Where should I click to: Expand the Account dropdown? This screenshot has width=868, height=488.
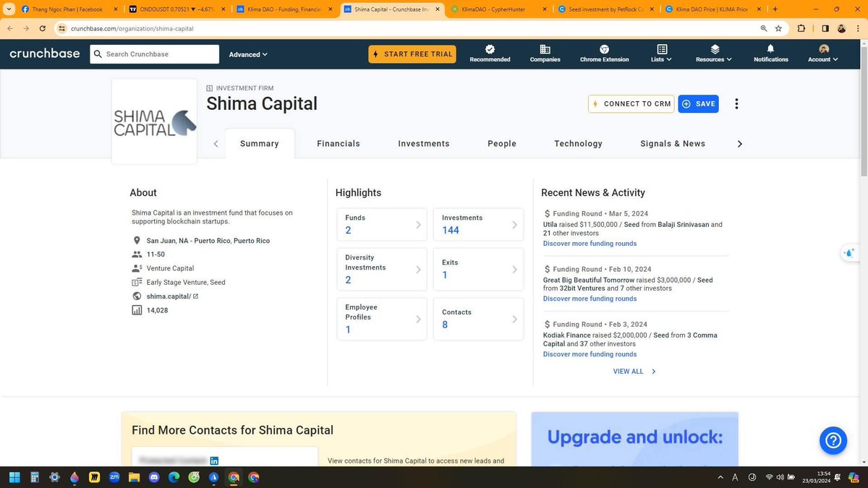pyautogui.click(x=823, y=53)
